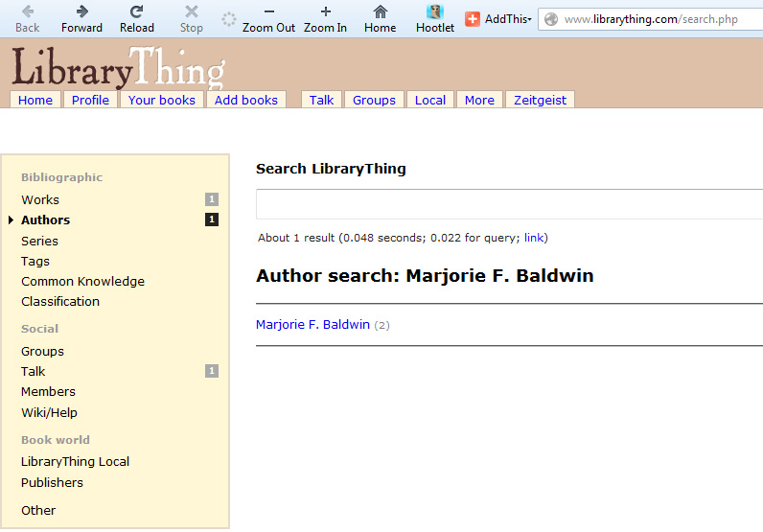Click the globe icon in address bar
The image size is (763, 532).
point(551,19)
